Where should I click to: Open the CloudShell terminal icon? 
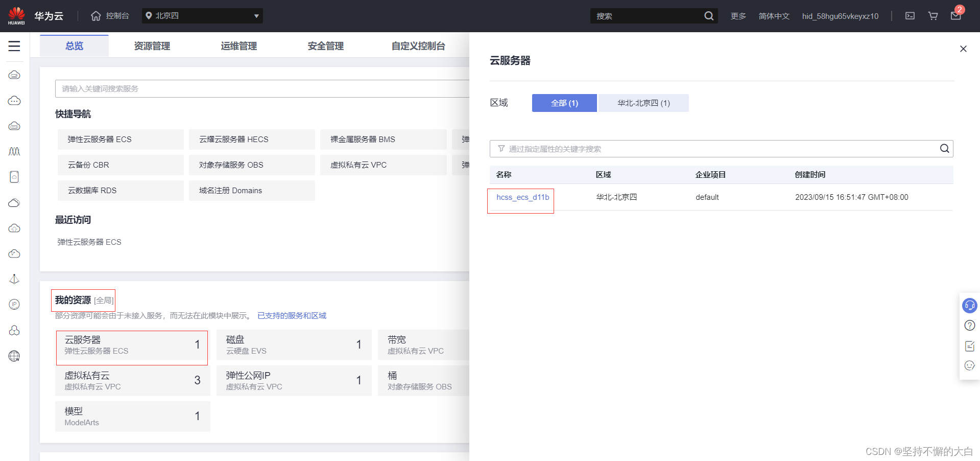[910, 16]
